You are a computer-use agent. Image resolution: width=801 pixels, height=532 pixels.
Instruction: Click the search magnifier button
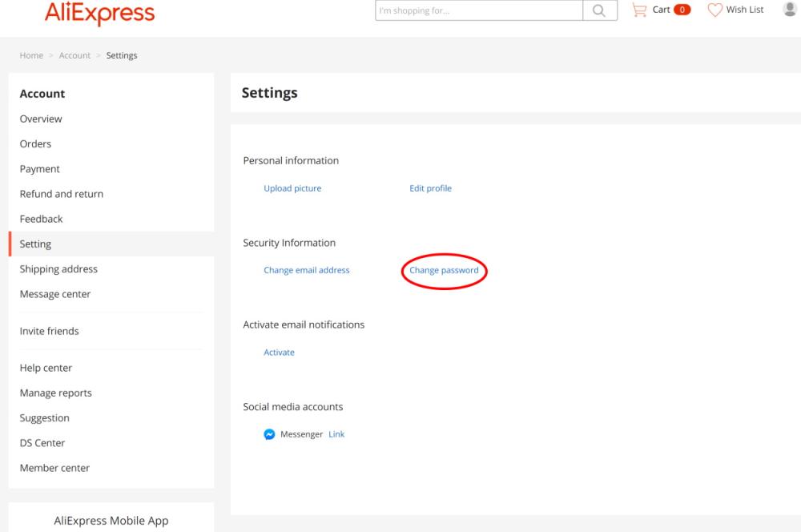point(600,10)
